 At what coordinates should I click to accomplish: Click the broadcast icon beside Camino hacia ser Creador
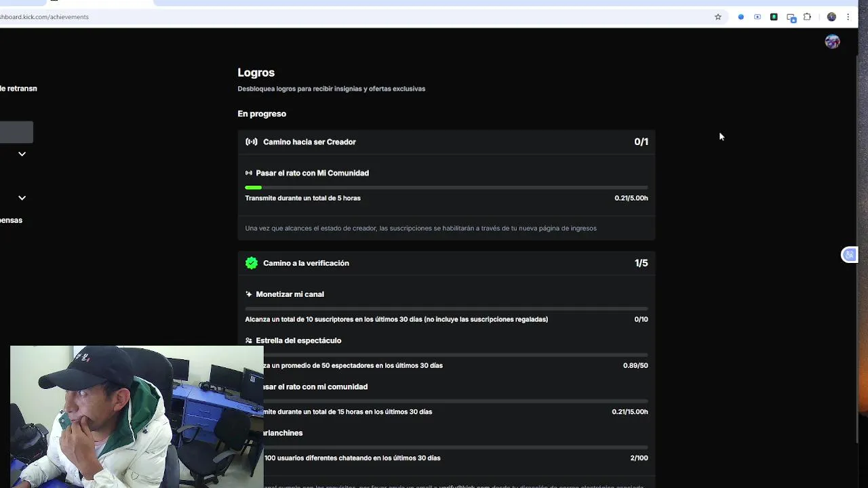tap(252, 142)
